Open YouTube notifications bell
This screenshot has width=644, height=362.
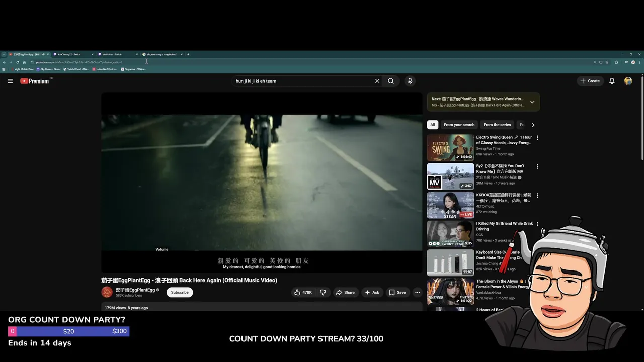[x=612, y=81]
